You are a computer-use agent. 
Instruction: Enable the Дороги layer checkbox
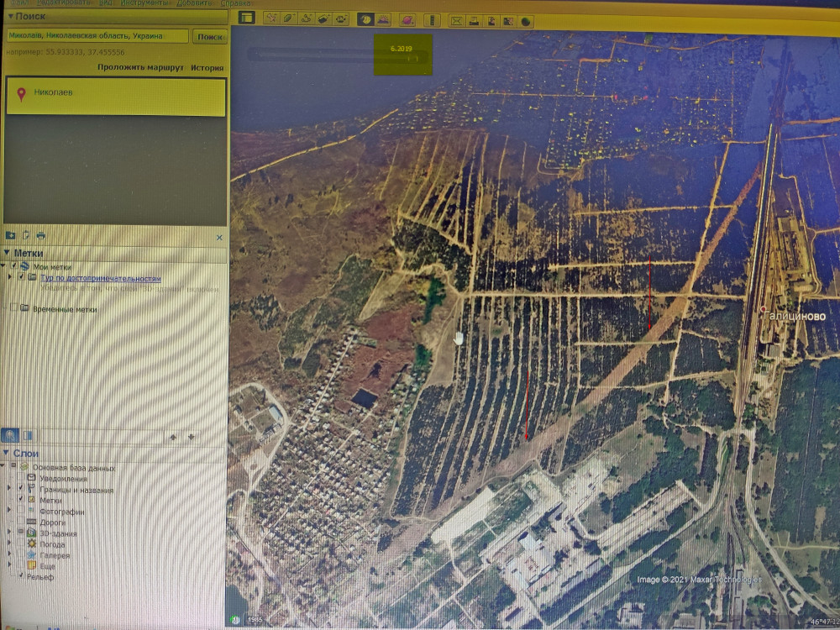coord(22,522)
